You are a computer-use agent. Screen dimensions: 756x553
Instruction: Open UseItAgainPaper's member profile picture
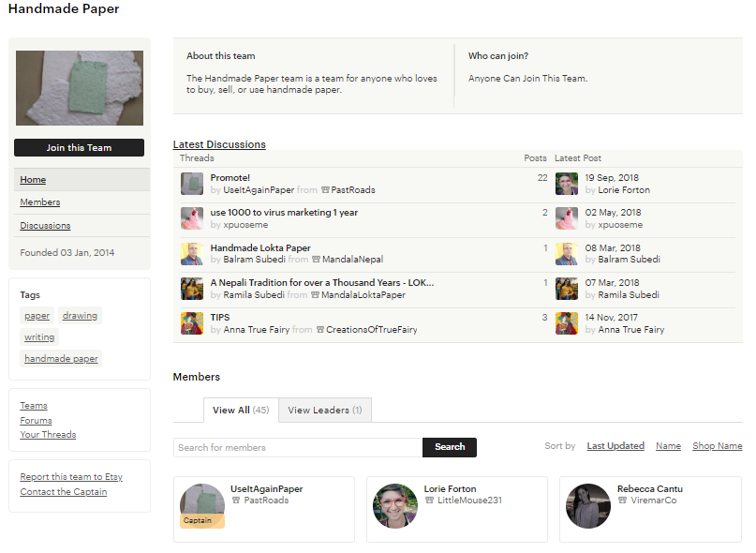pos(202,506)
